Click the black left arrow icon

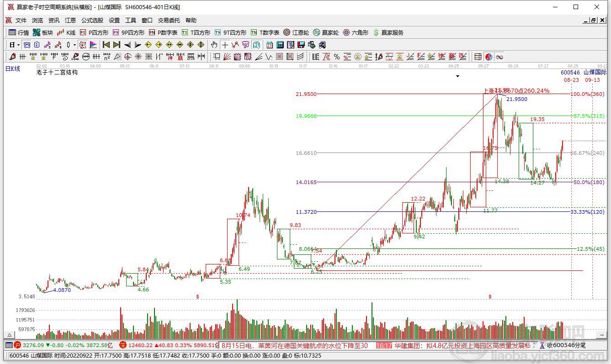tap(128, 45)
